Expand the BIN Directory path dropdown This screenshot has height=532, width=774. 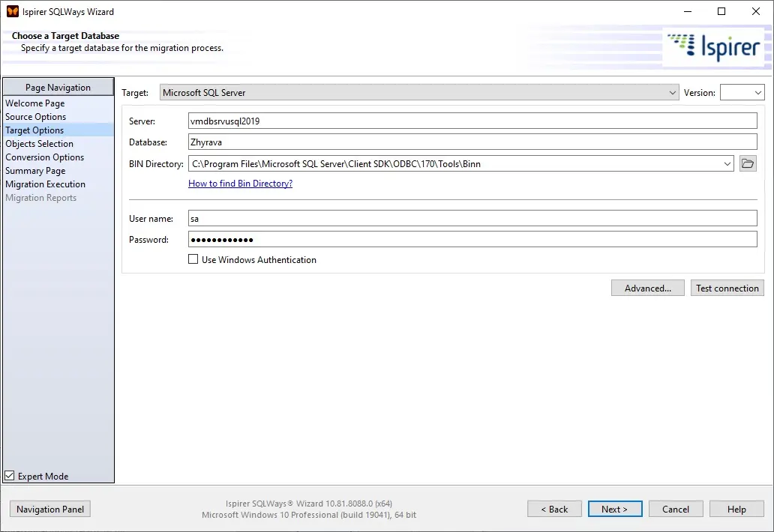pos(727,163)
